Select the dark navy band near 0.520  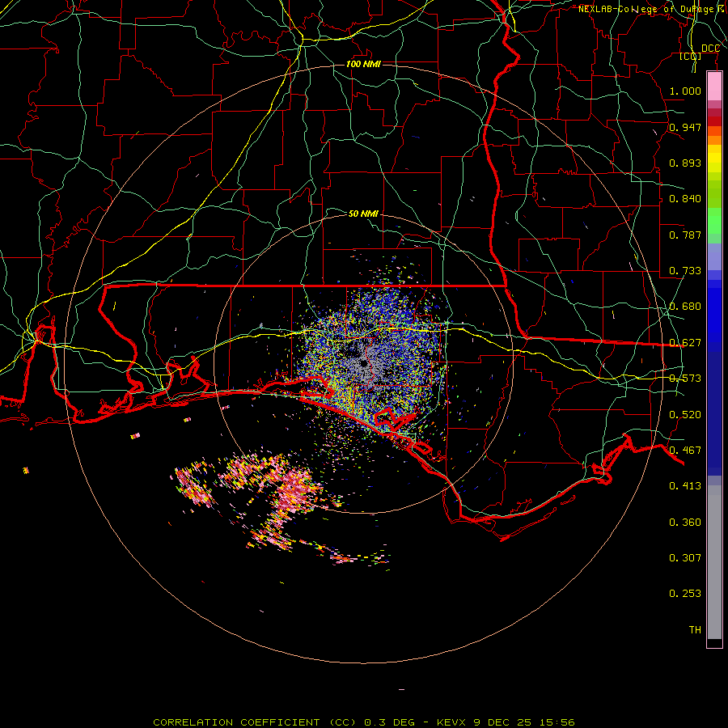point(714,413)
